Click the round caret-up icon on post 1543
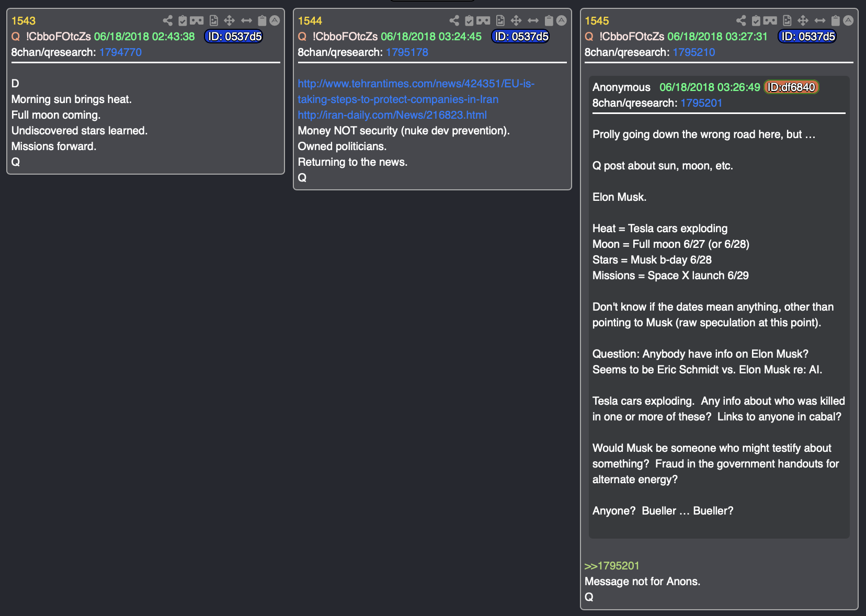Image resolution: width=866 pixels, height=616 pixels. click(x=275, y=20)
